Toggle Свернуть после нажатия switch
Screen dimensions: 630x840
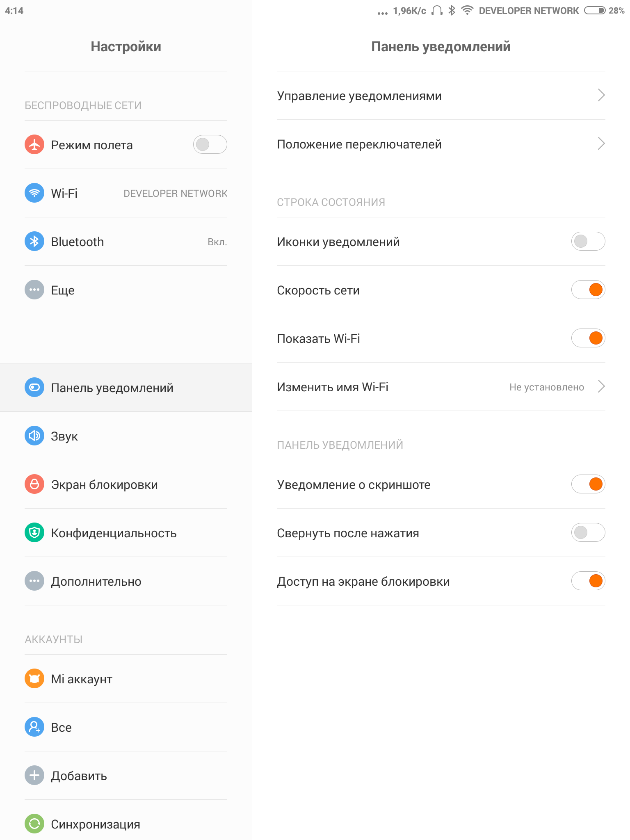(588, 532)
